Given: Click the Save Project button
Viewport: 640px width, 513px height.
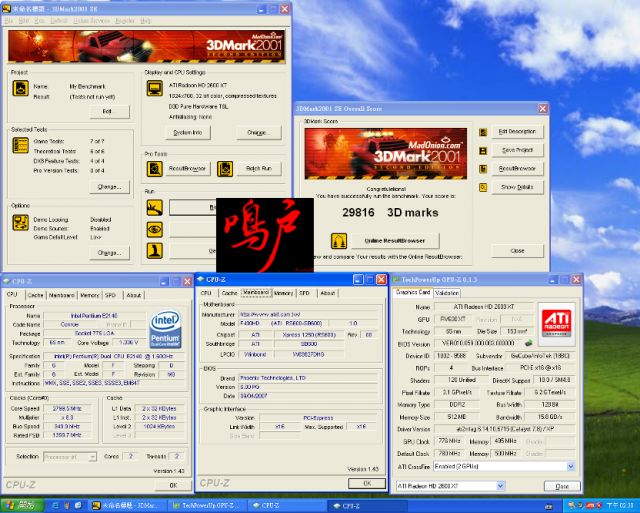Looking at the screenshot, I should (x=517, y=150).
